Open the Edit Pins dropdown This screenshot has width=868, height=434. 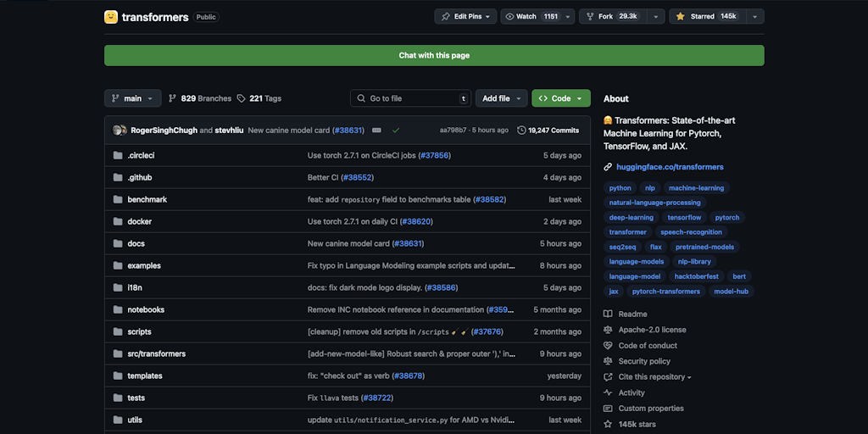[465, 17]
